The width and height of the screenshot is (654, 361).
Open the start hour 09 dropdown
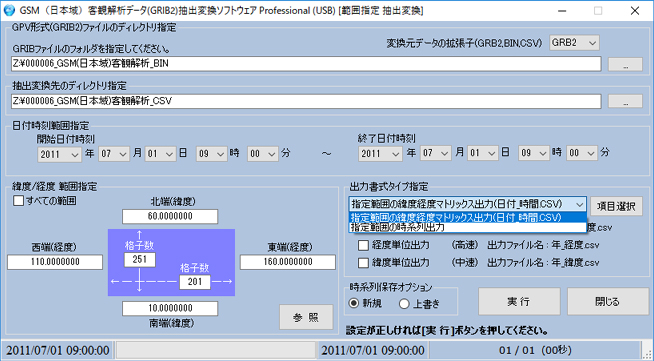click(x=212, y=154)
